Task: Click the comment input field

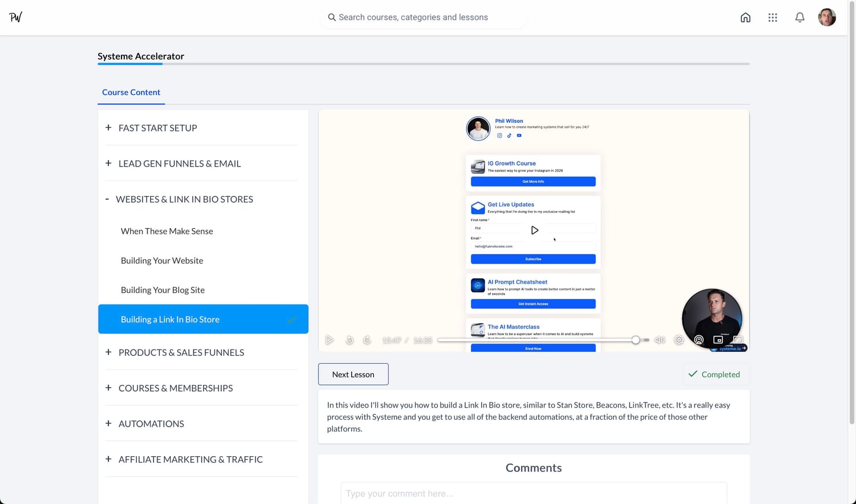Action: [x=534, y=493]
